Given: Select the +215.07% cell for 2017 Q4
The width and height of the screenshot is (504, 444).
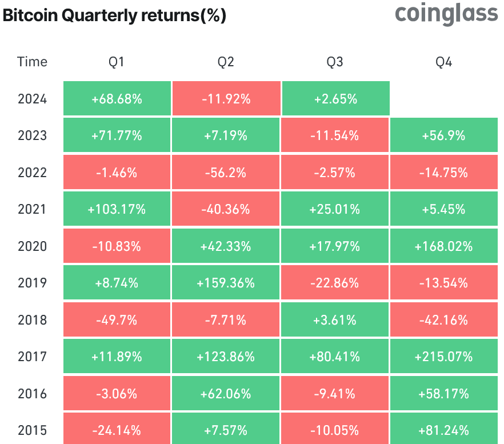Looking at the screenshot, I should point(443,357).
